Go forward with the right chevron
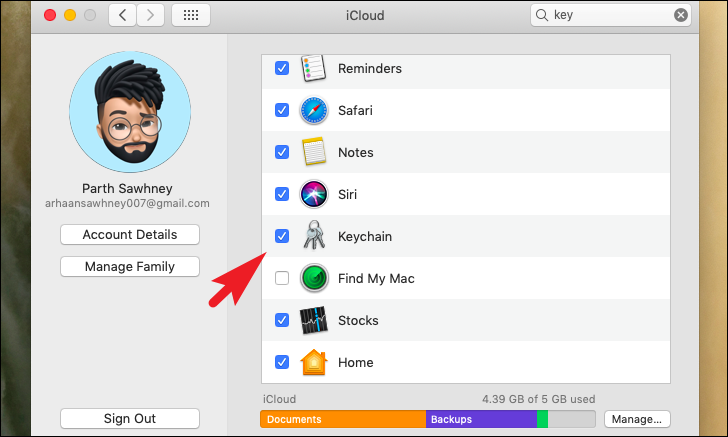This screenshot has width=728, height=437. pos(150,15)
